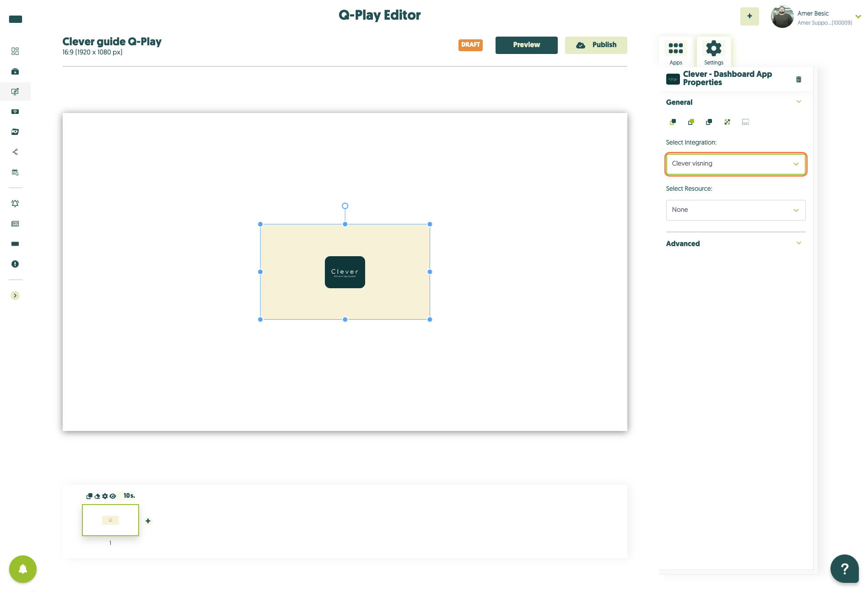868x592 pixels.
Task: Open the exclamation alert sidebar icon
Action: point(15,264)
